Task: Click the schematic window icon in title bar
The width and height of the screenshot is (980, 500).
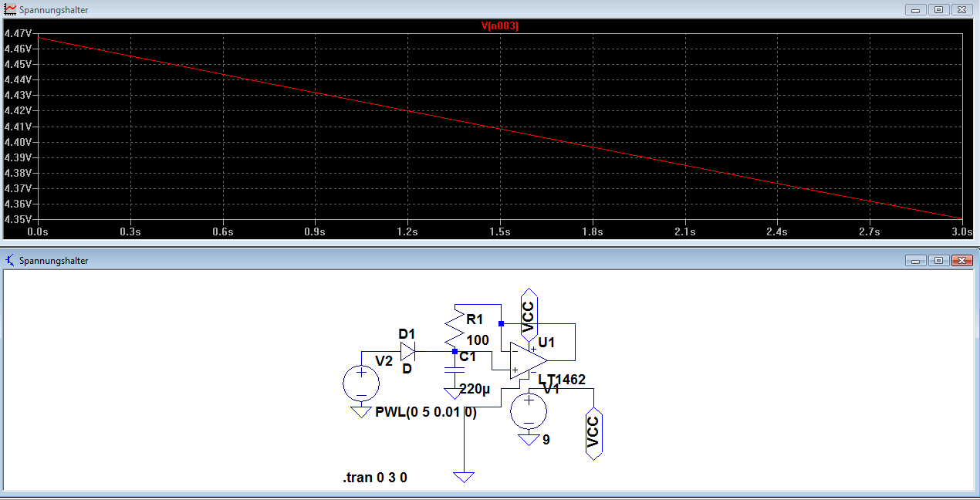Action: point(10,261)
